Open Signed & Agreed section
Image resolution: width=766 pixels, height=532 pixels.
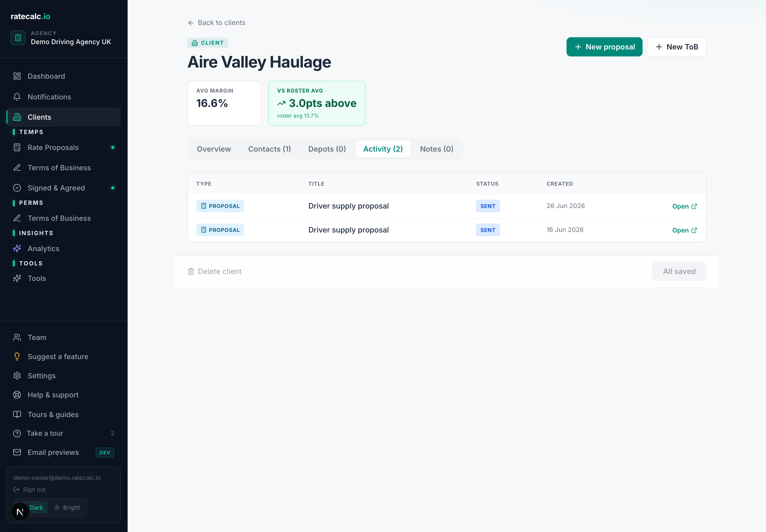pyautogui.click(x=64, y=188)
